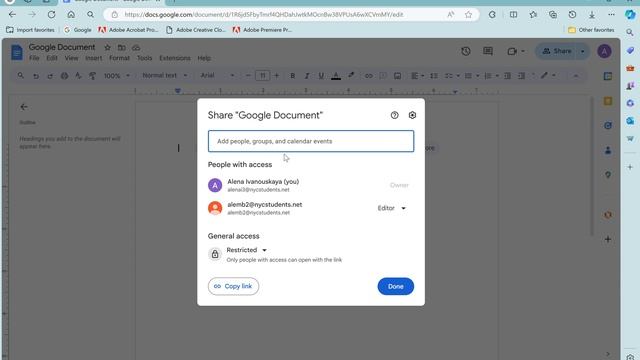Click the Done button

[x=396, y=286]
